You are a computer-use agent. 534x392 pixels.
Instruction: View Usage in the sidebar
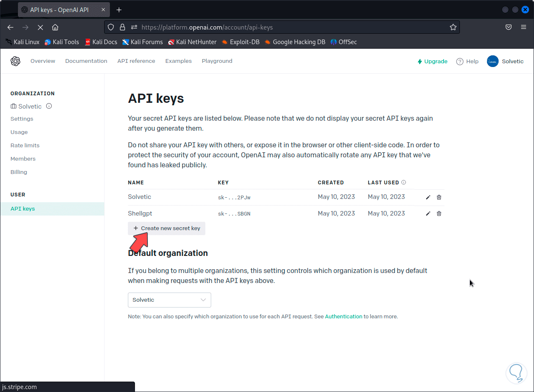coord(19,132)
